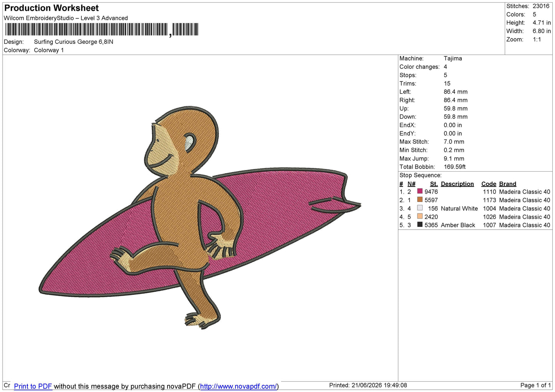
Task: Click the Wilcom EmbroideryStudio Level 3 Advanced text
Action: click(66, 18)
